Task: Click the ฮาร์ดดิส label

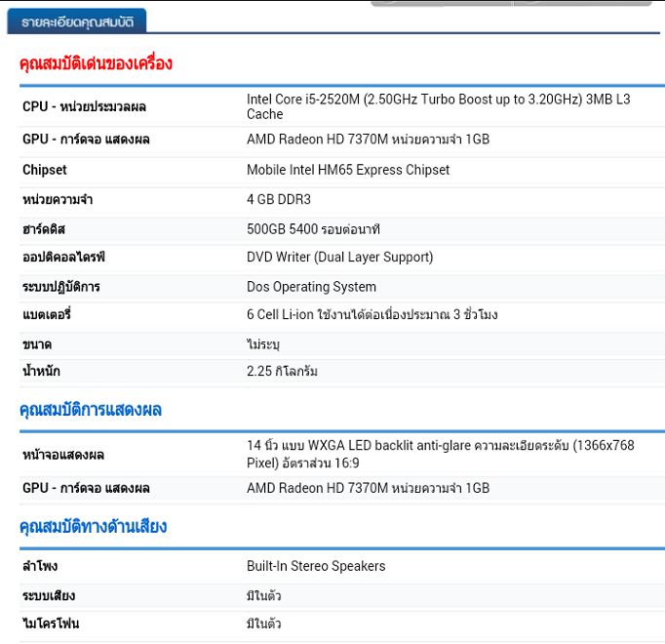Action: [44, 229]
